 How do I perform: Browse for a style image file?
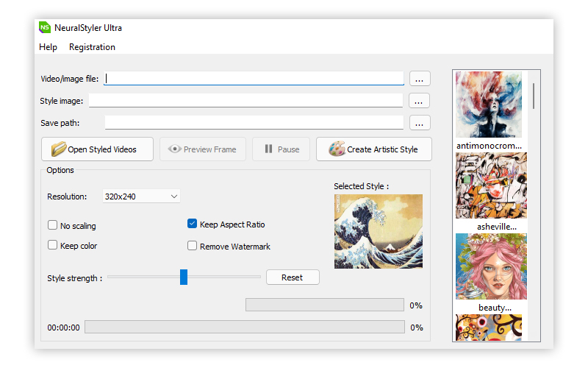[419, 101]
